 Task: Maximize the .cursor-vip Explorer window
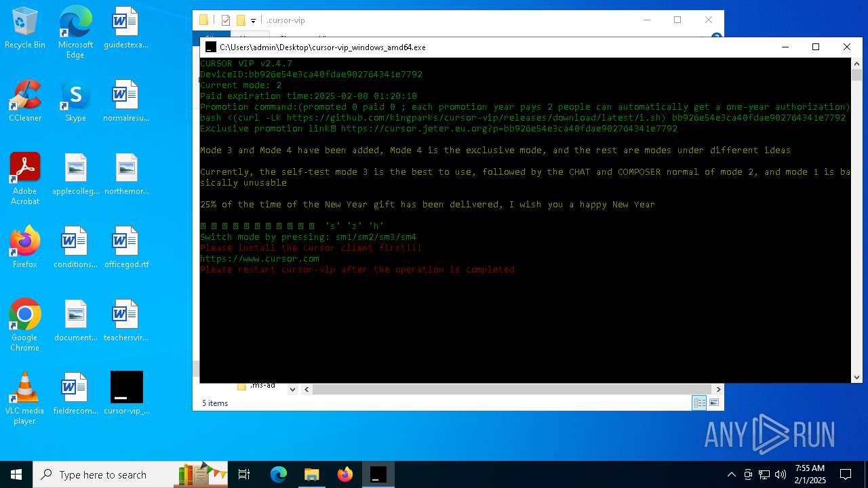pos(677,20)
